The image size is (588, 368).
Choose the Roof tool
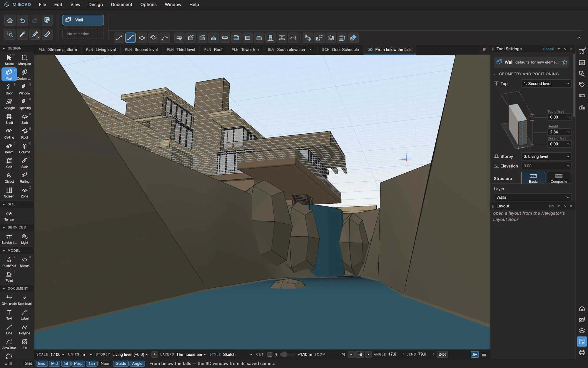coord(24,133)
